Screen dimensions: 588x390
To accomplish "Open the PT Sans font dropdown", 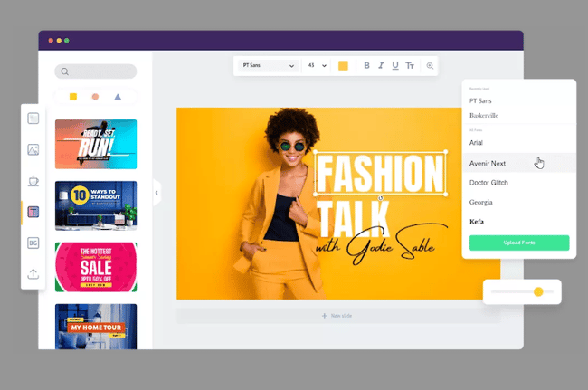I will [x=267, y=66].
